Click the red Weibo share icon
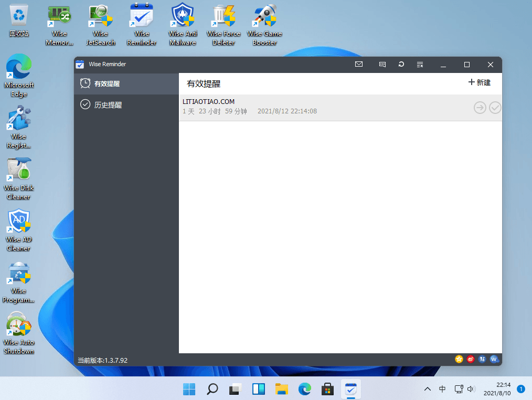Screen dimensions: 532x400 [x=470, y=359]
